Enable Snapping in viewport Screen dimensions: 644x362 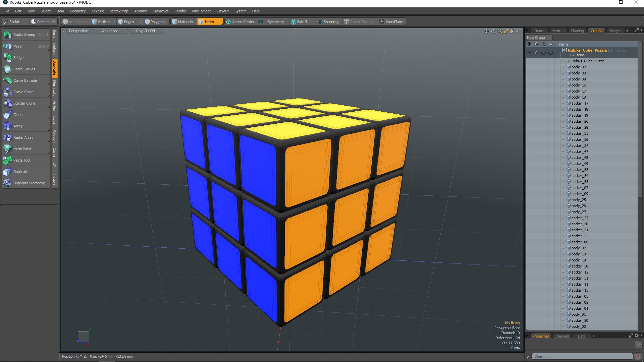click(x=328, y=21)
